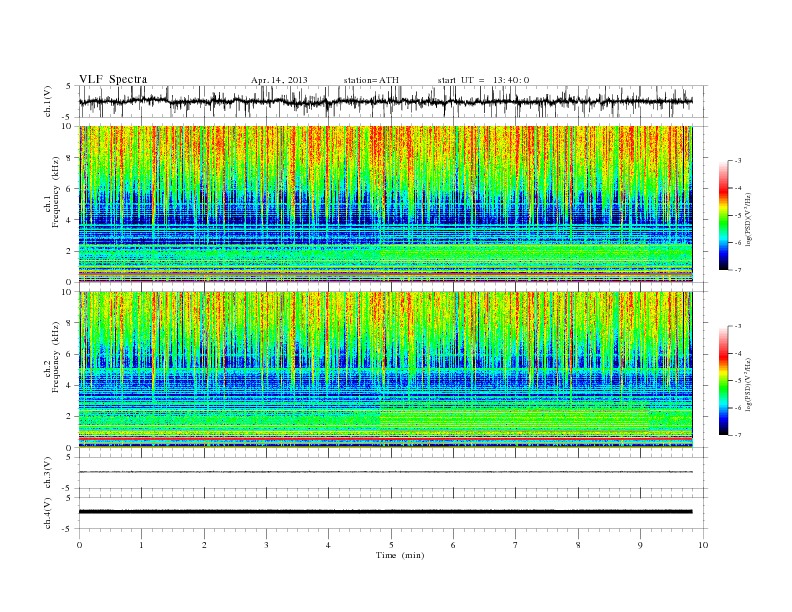792x612 pixels.
Task: Click the "-7" tick on ch.2 colorbar
Action: [738, 435]
